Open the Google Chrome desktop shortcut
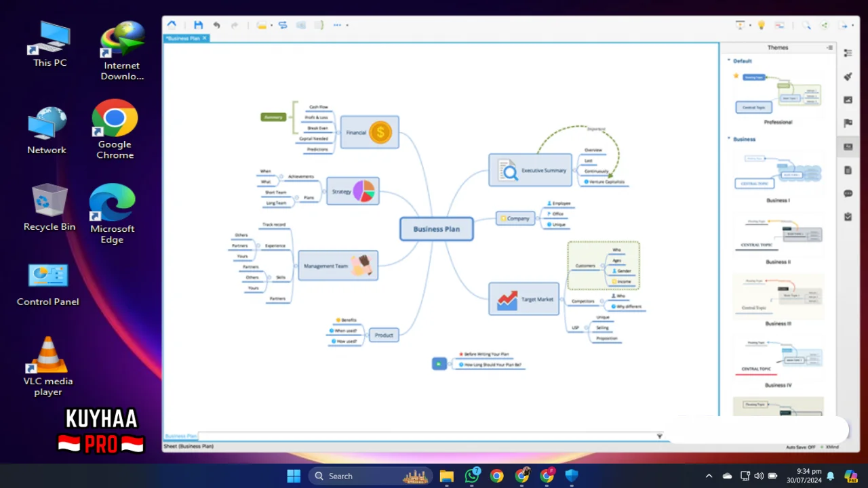The image size is (868, 488). (115, 129)
